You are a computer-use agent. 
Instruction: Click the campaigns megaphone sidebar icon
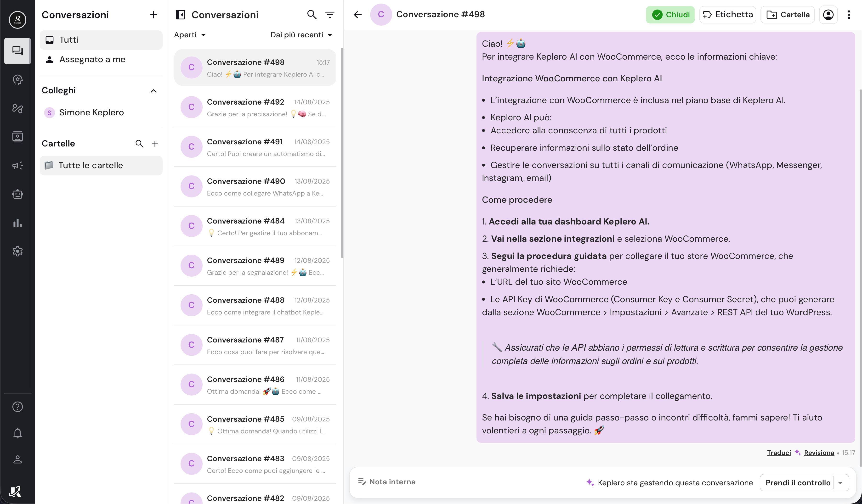pyautogui.click(x=17, y=166)
